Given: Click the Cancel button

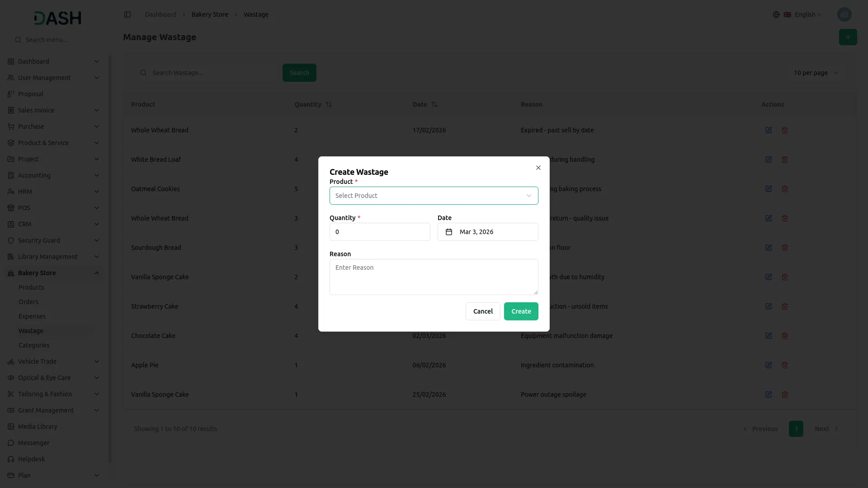Looking at the screenshot, I should pyautogui.click(x=483, y=311).
